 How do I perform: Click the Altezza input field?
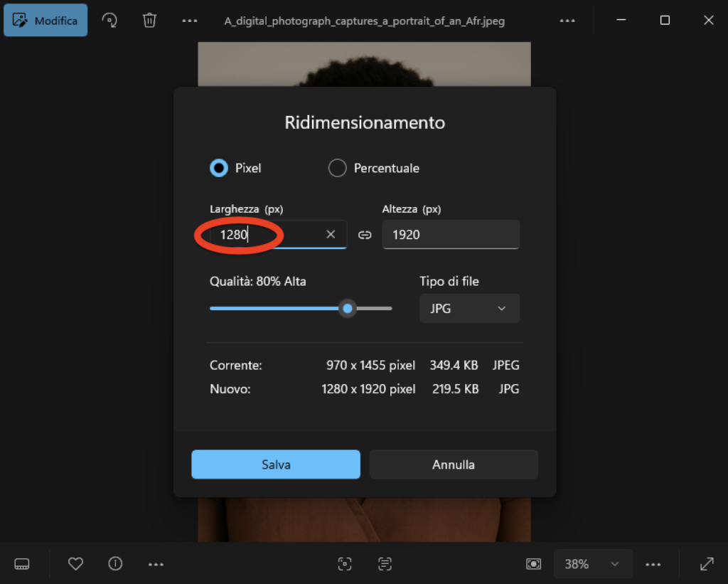pyautogui.click(x=451, y=235)
